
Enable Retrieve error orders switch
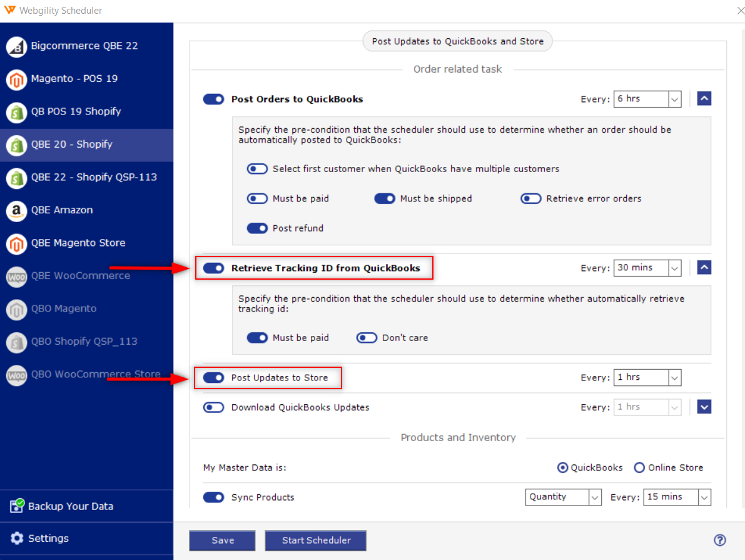[x=530, y=198]
